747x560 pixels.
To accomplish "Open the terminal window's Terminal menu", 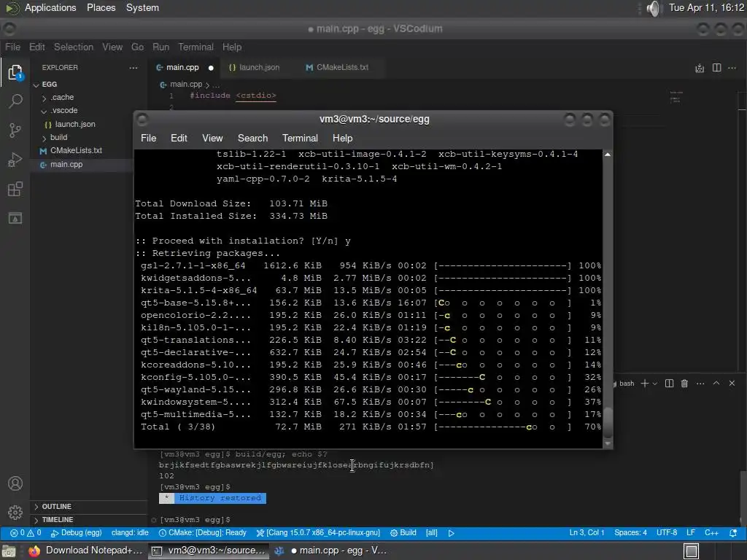I will (300, 138).
